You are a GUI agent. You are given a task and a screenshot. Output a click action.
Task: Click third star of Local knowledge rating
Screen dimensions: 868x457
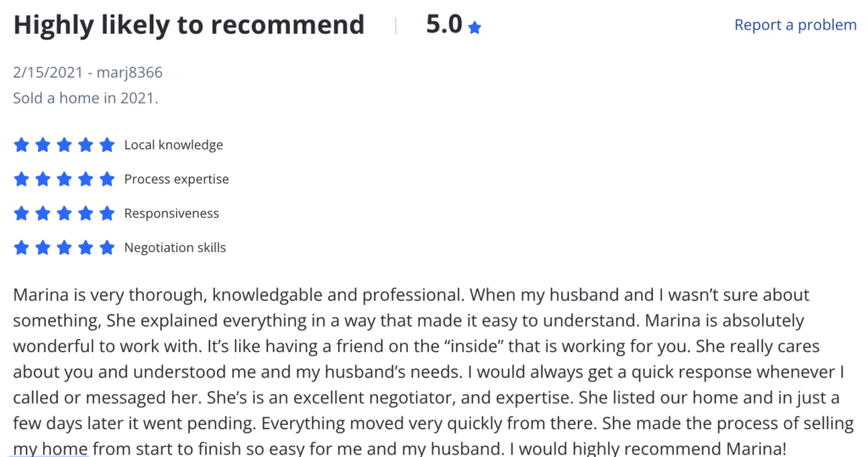point(64,145)
